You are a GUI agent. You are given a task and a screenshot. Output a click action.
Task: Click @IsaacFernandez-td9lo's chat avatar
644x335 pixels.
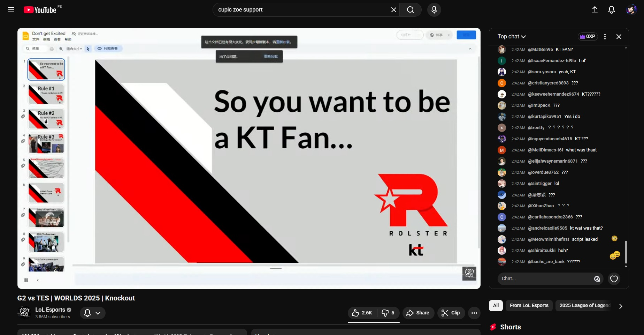pyautogui.click(x=502, y=61)
